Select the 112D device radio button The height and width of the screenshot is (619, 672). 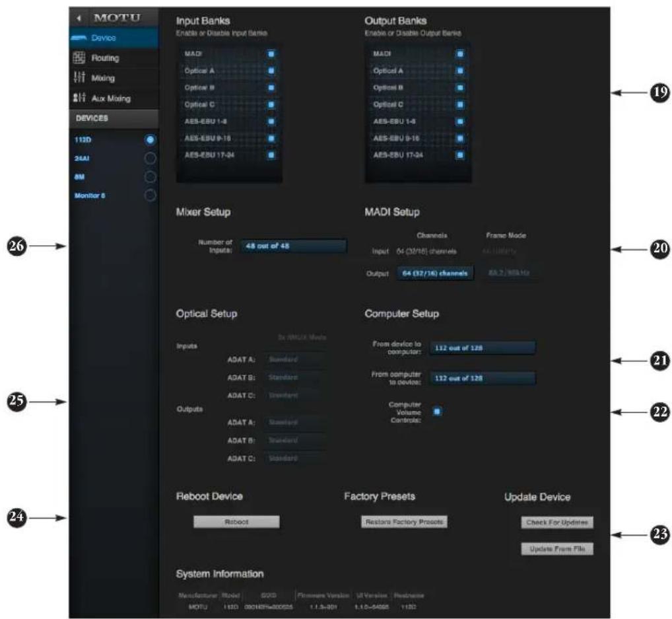[x=150, y=140]
